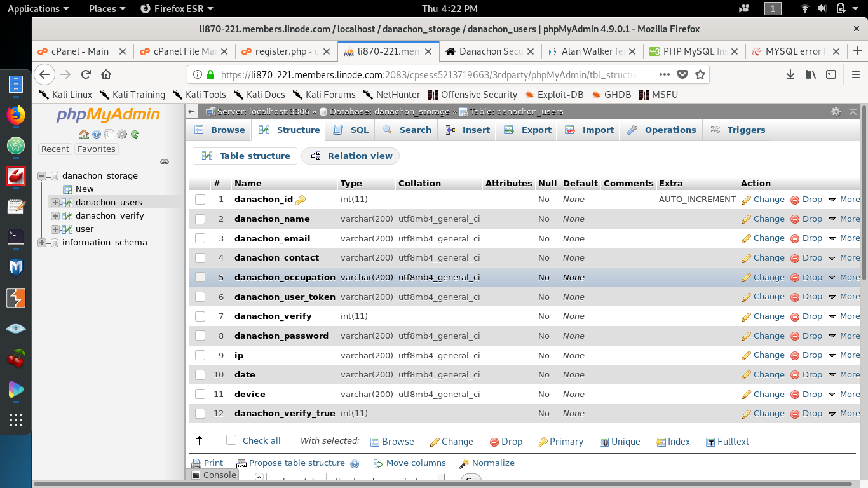Enable the Check all checkbox
The height and width of the screenshot is (488, 868).
click(231, 440)
